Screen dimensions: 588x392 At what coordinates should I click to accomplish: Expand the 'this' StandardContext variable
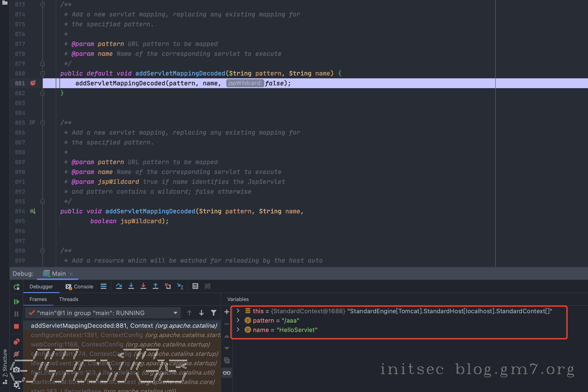click(238, 311)
